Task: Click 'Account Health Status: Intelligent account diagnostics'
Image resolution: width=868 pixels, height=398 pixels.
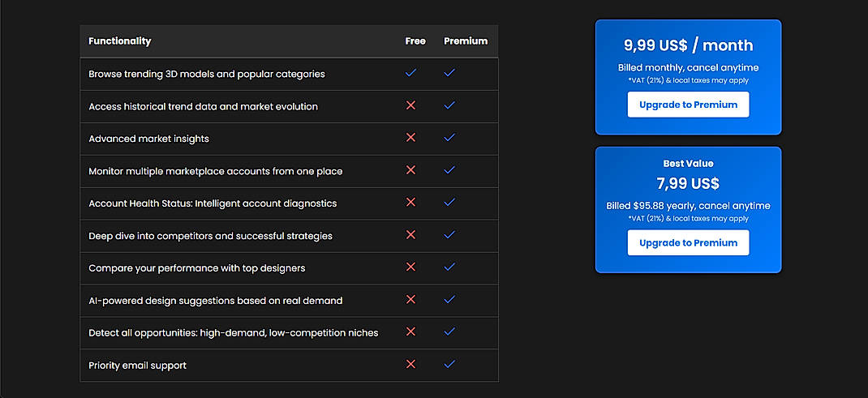Action: click(x=213, y=203)
